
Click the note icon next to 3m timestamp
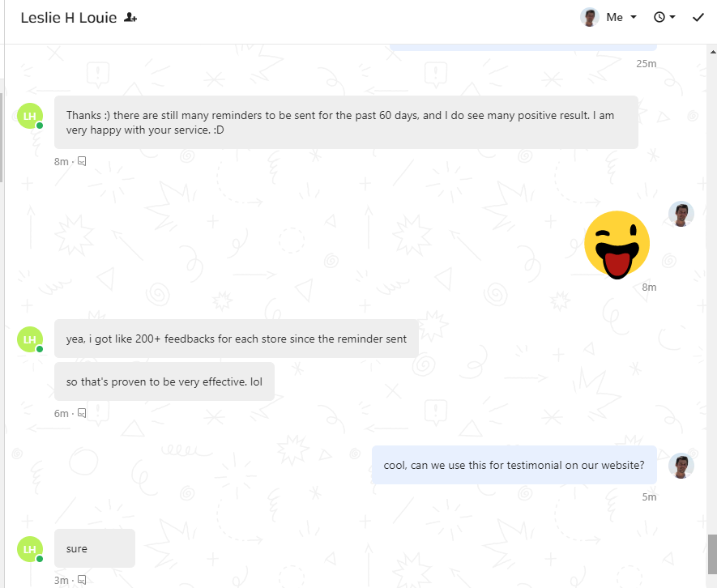tap(82, 580)
